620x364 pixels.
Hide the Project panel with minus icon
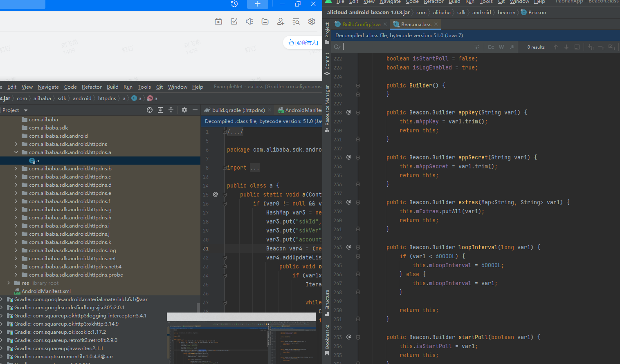pos(195,110)
